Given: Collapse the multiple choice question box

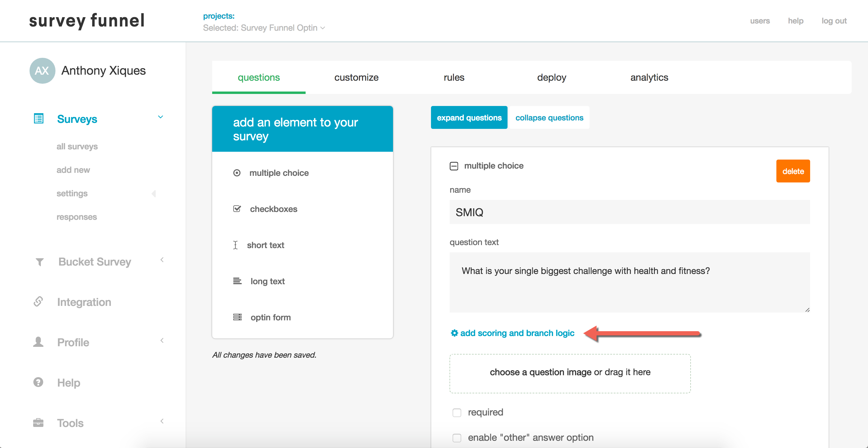Looking at the screenshot, I should 454,166.
